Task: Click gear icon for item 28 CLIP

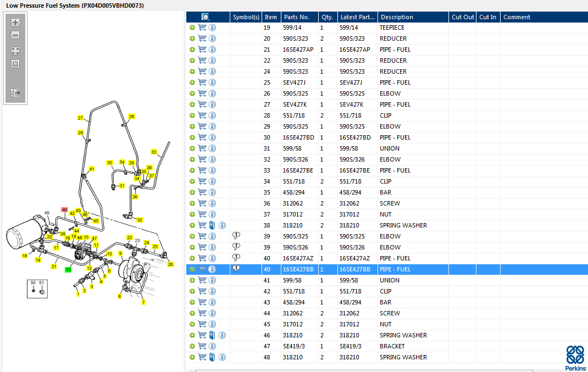Action: tap(192, 115)
